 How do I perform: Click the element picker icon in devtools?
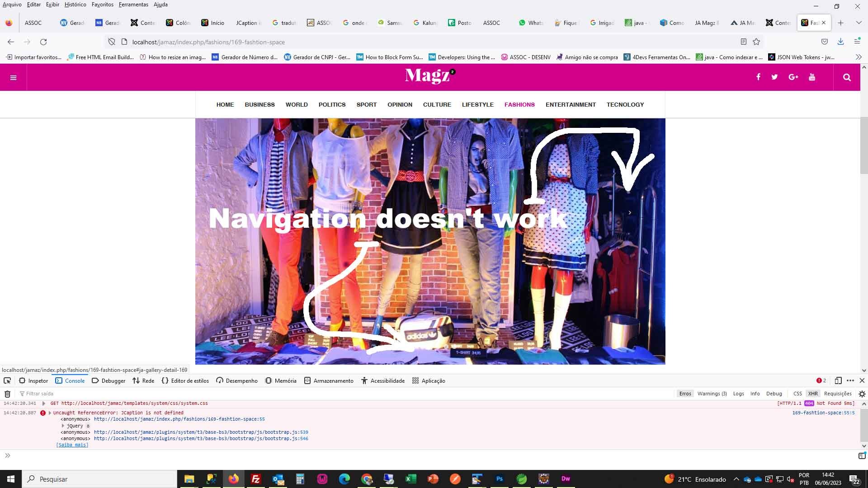(7, 381)
